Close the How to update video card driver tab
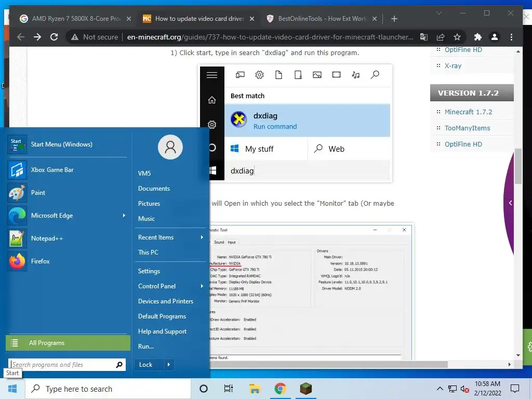532x399 pixels. (252, 19)
